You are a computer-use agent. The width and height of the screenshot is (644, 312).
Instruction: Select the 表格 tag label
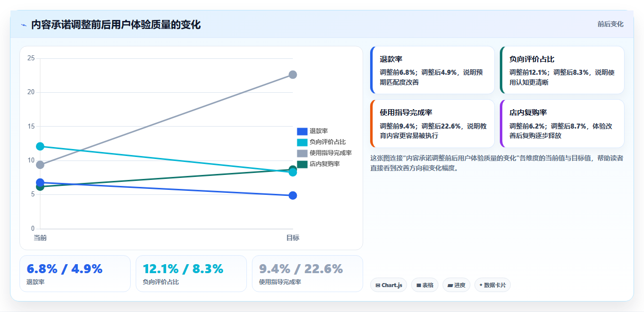tap(428, 286)
